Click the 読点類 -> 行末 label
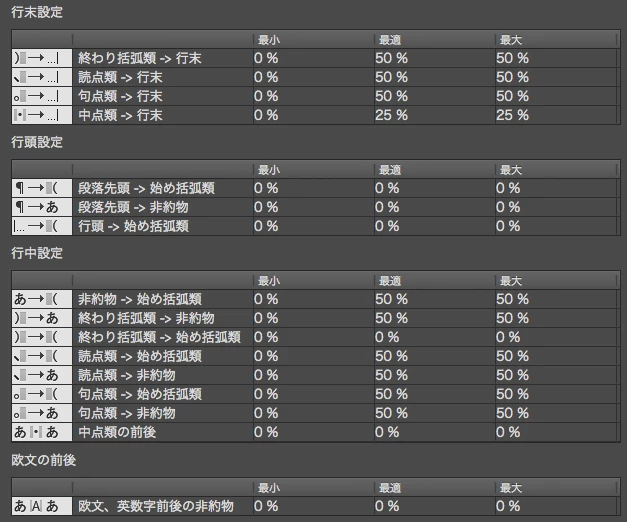 (120, 77)
